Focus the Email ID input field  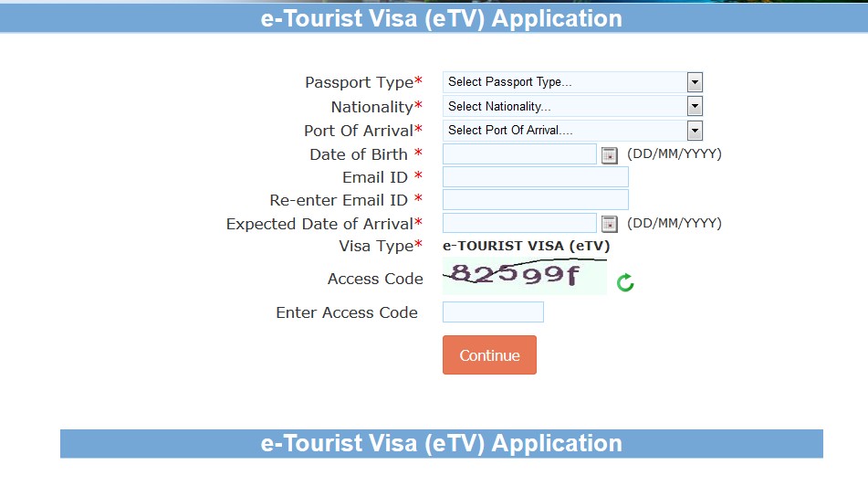536,177
